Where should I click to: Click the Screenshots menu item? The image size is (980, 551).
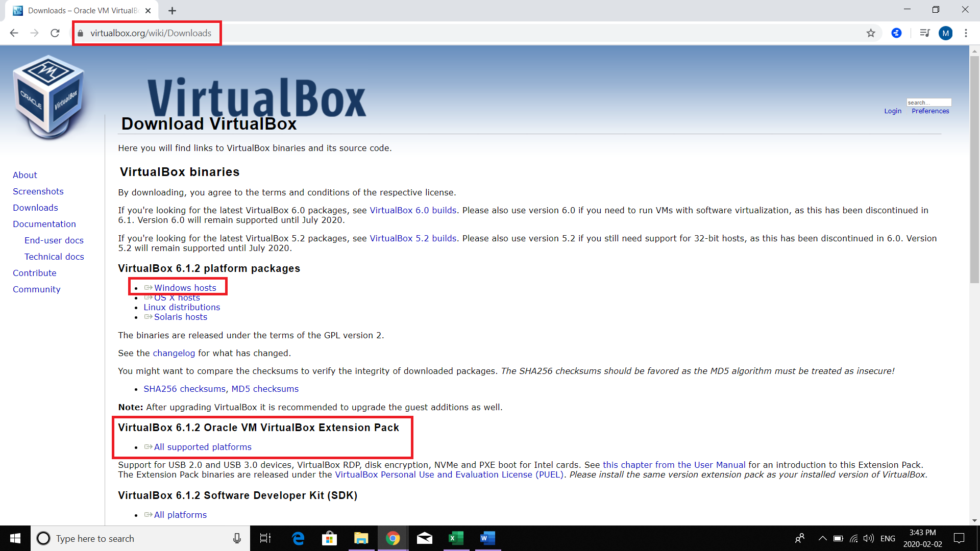(38, 191)
